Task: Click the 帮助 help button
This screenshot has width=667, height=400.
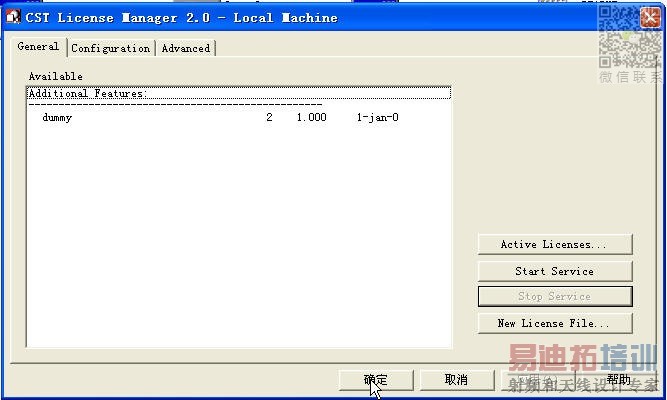Action: coord(618,380)
